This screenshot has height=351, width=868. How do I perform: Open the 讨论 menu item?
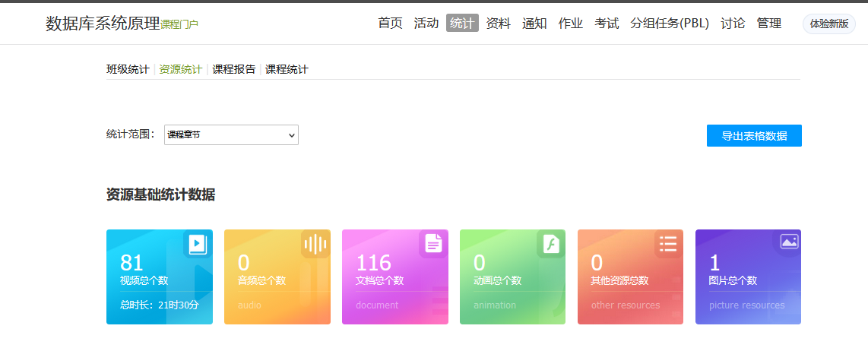733,24
